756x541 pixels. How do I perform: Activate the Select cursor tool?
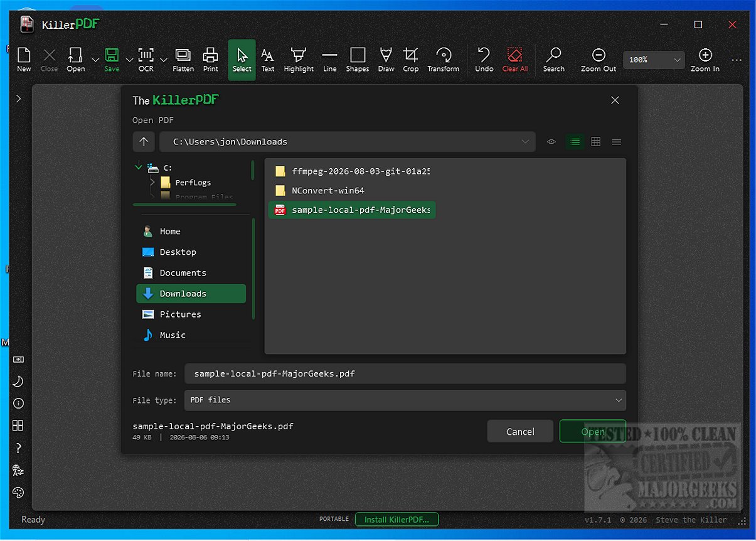(242, 60)
